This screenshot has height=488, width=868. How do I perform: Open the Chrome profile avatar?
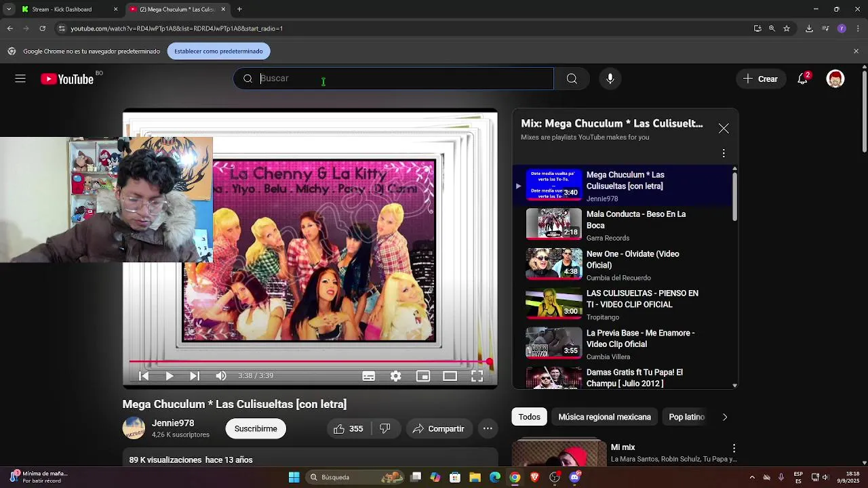click(842, 28)
